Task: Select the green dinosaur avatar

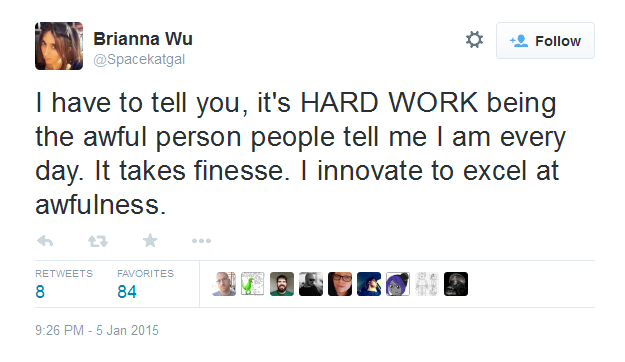Action: 253,284
